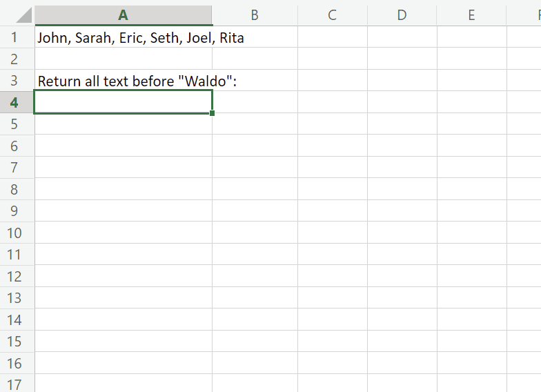Screen dimensions: 541x392
Task: Select column E header
Action: [x=471, y=15]
